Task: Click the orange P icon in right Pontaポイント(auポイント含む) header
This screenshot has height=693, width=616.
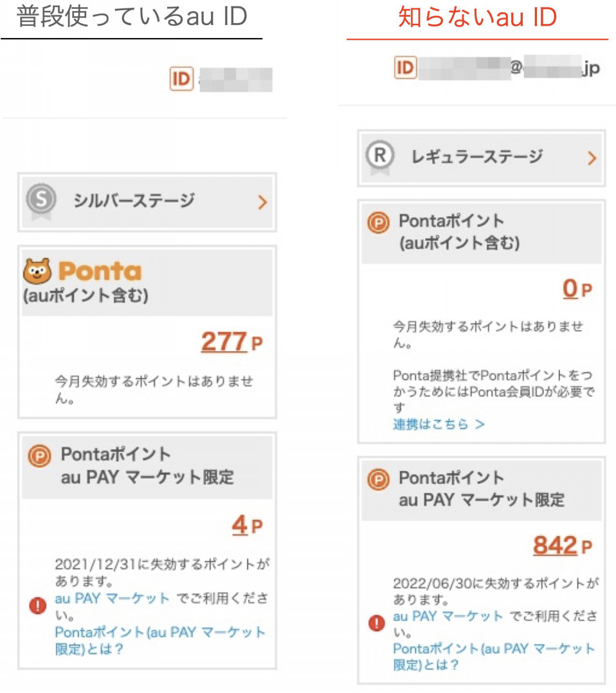Action: pos(379,223)
